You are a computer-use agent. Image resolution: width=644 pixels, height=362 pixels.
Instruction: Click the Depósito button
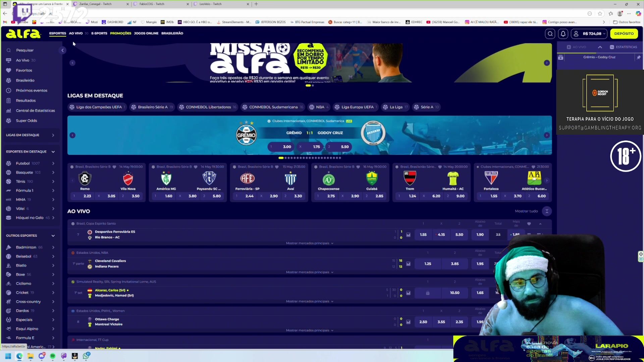[x=624, y=34]
